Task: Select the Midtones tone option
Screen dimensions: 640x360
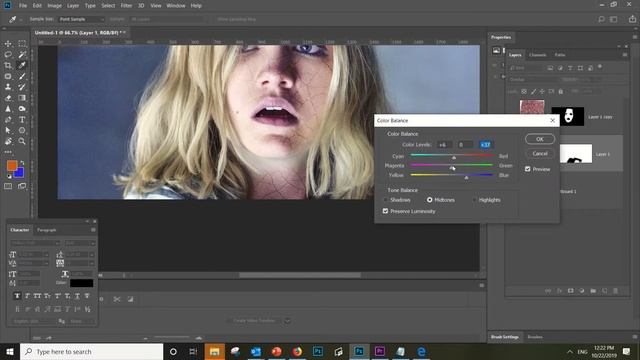Action: (x=429, y=200)
